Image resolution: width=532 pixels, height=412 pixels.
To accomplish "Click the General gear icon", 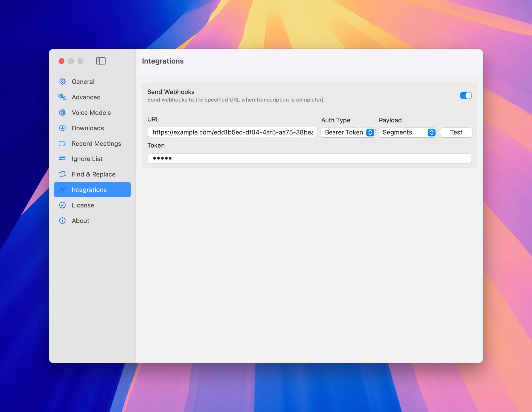I will click(x=62, y=82).
